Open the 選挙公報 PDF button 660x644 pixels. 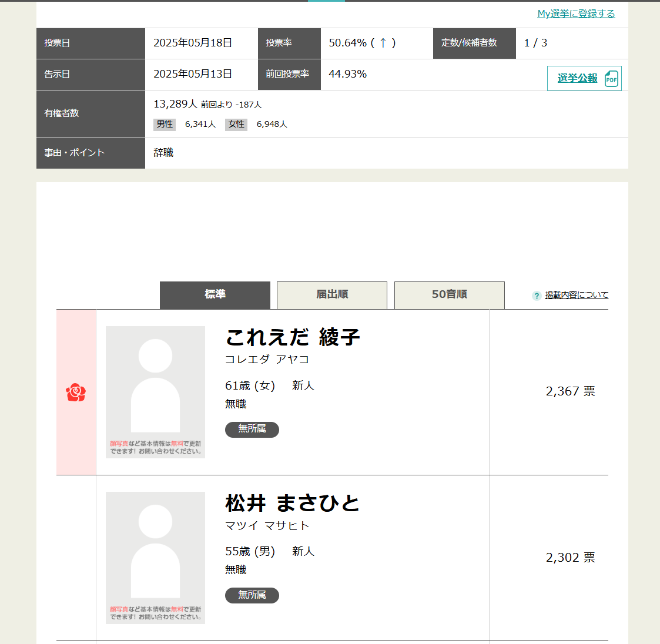coord(584,78)
